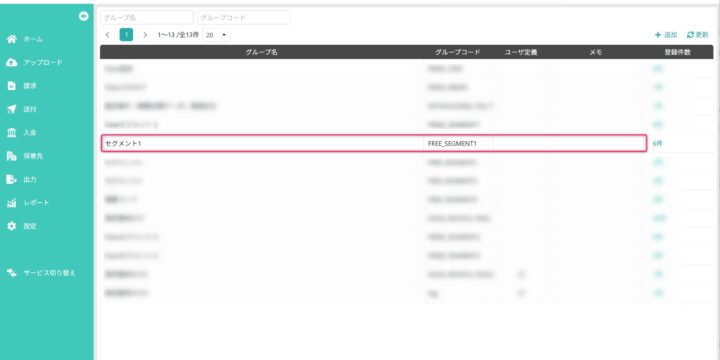Open the page size dropdown showing 20

click(216, 35)
